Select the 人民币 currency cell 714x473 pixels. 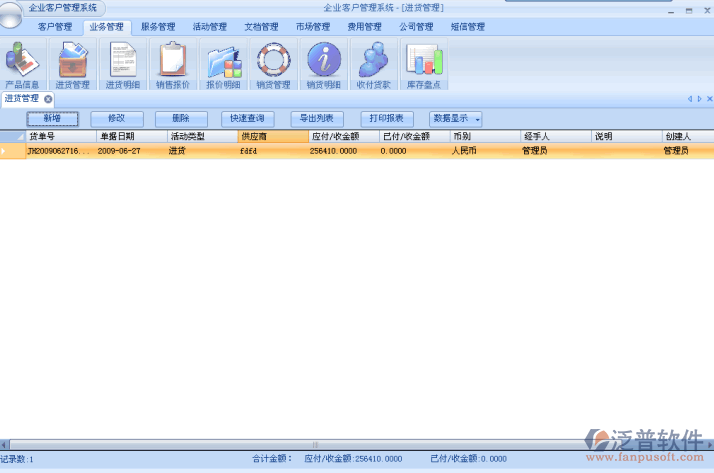click(485, 151)
